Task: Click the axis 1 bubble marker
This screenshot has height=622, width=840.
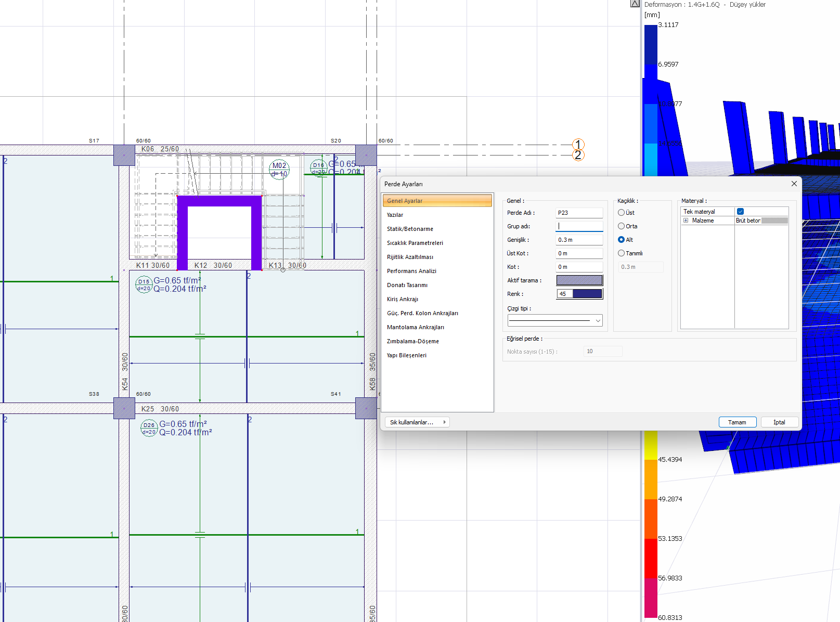Action: [x=578, y=145]
